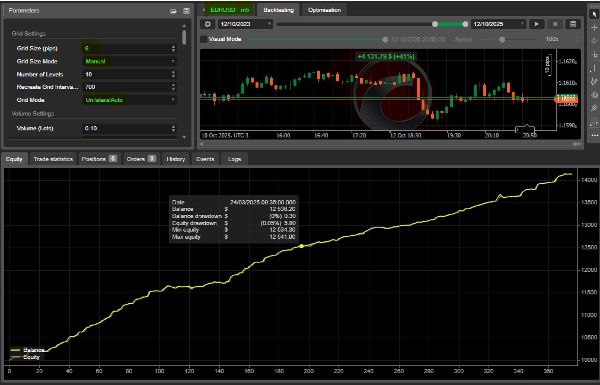This screenshot has height=385, width=600.
Task: Select the vertical line drawing tool
Action: (594, 68)
